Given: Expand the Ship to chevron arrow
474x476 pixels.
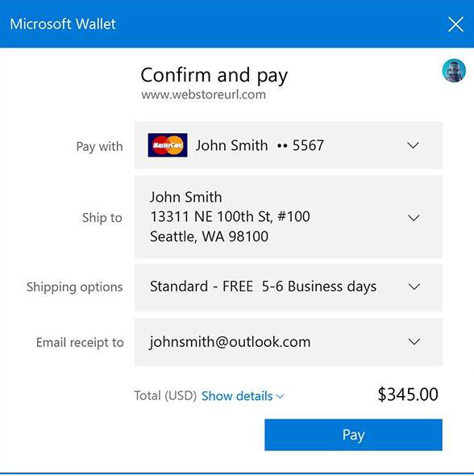Looking at the screenshot, I should [414, 218].
